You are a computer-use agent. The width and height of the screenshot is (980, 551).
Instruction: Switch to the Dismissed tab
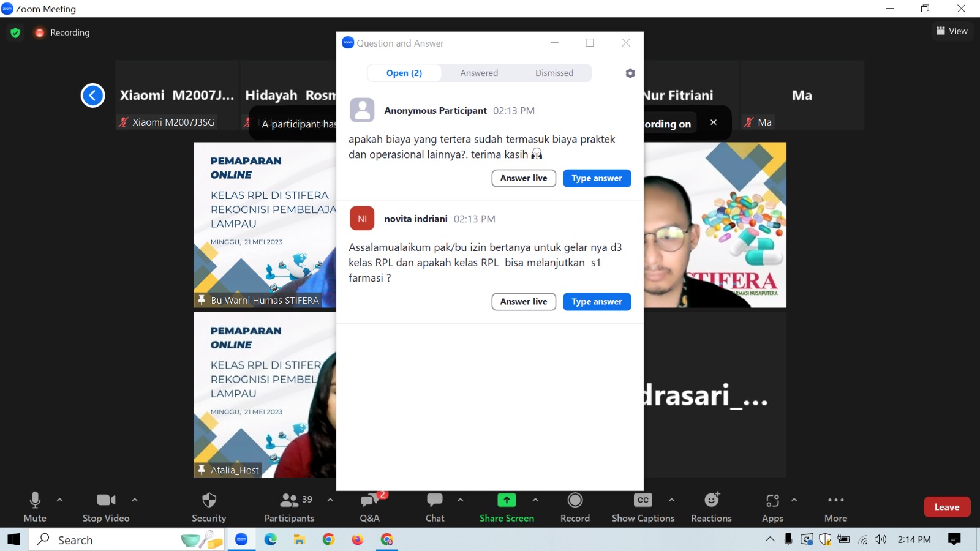click(554, 73)
